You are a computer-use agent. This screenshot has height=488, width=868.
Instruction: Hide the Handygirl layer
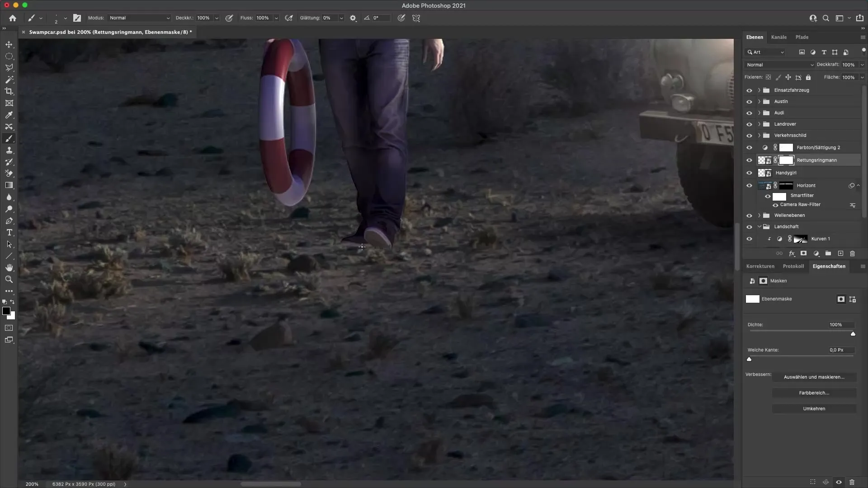pos(750,173)
